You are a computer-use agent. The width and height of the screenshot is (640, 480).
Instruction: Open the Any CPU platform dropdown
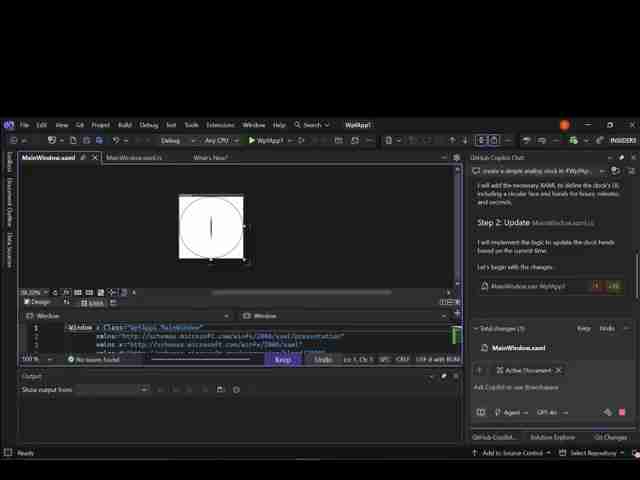point(221,140)
